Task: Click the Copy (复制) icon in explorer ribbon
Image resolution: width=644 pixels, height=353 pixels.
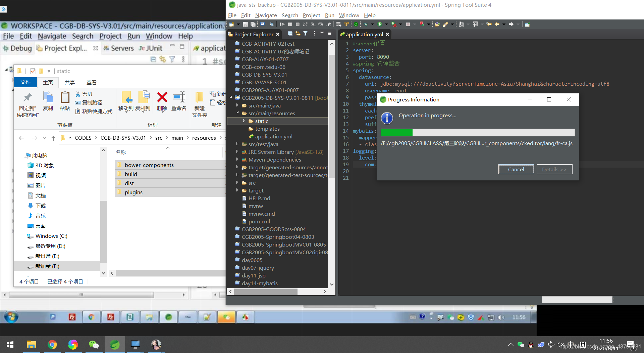Action: 48,97
